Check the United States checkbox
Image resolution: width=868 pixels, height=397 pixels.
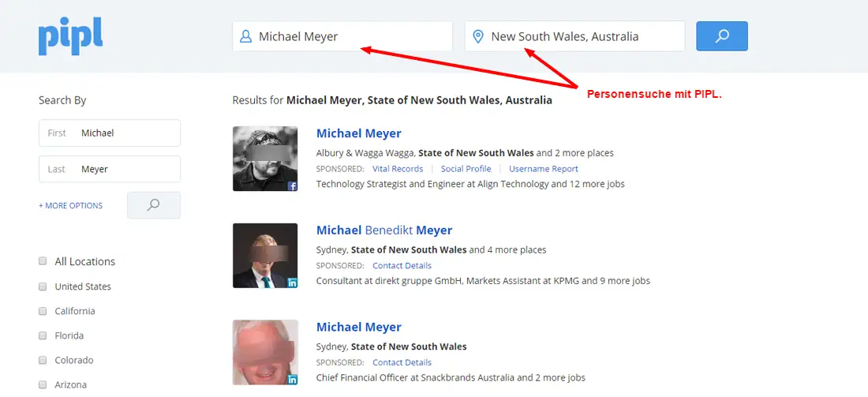coord(43,287)
